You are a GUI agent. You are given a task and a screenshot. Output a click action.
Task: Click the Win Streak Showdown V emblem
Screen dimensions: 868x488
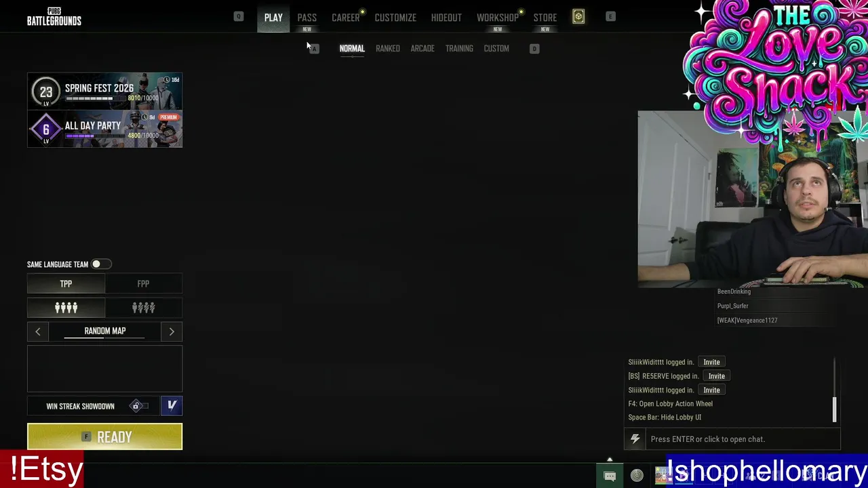point(172,405)
